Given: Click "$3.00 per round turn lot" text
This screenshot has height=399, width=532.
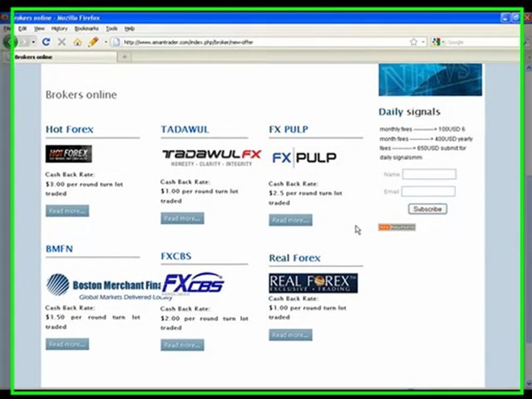Looking at the screenshot, I should [84, 184].
